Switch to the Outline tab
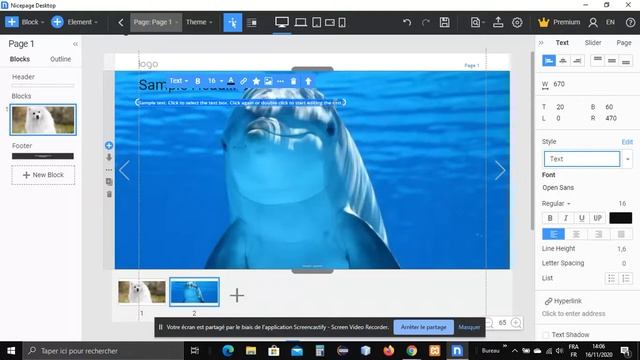The height and width of the screenshot is (360, 640). point(60,59)
